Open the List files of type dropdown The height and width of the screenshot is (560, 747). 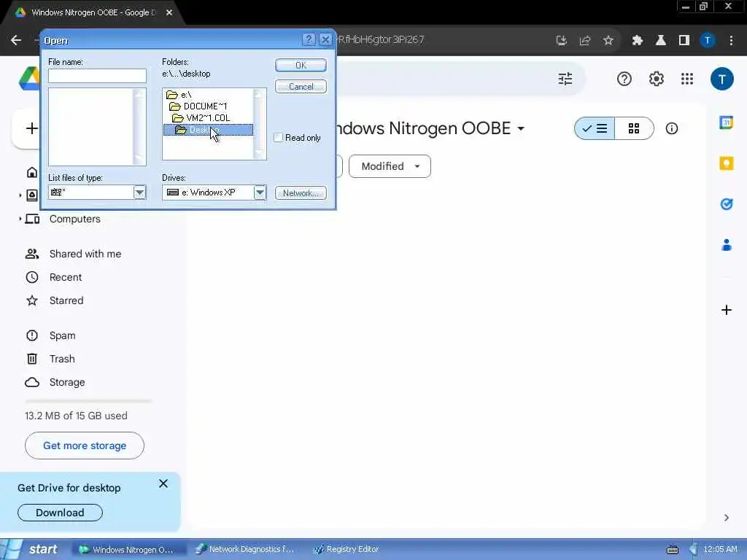pyautogui.click(x=139, y=192)
